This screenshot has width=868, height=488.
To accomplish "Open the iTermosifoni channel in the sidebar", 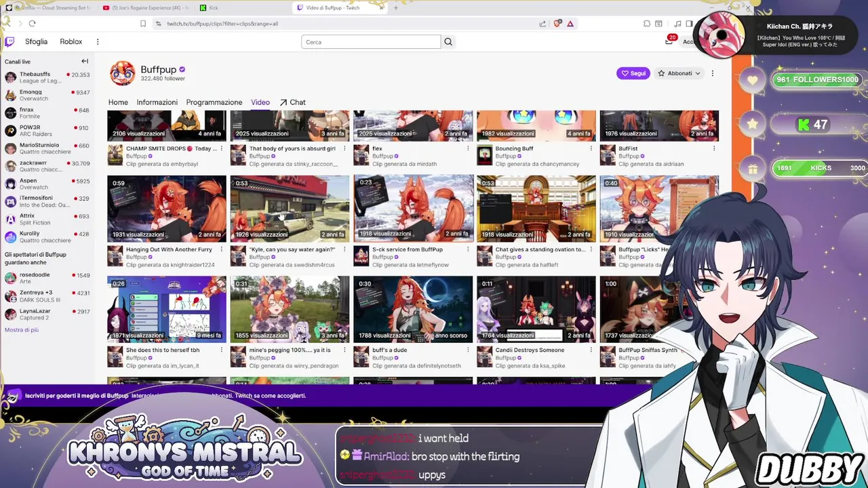I will [47, 201].
